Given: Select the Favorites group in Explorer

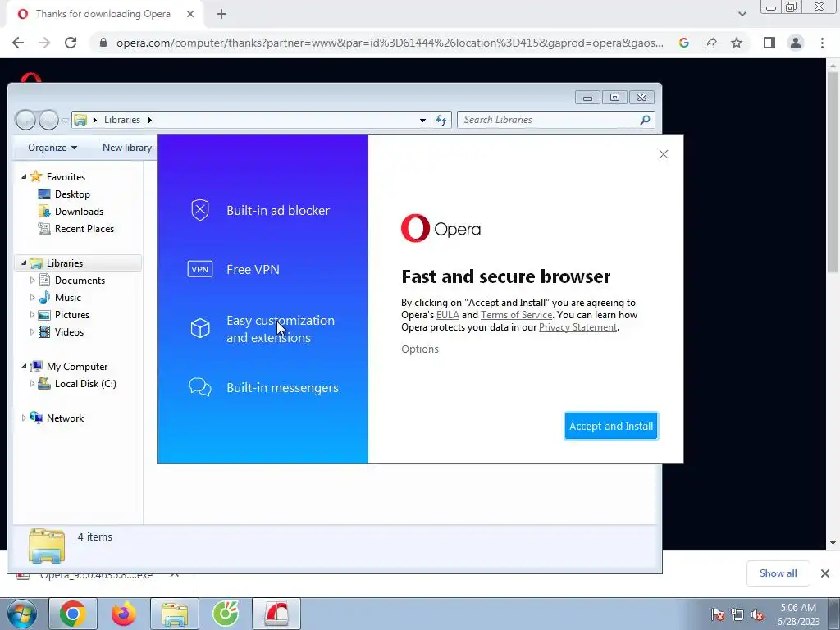Looking at the screenshot, I should [66, 177].
